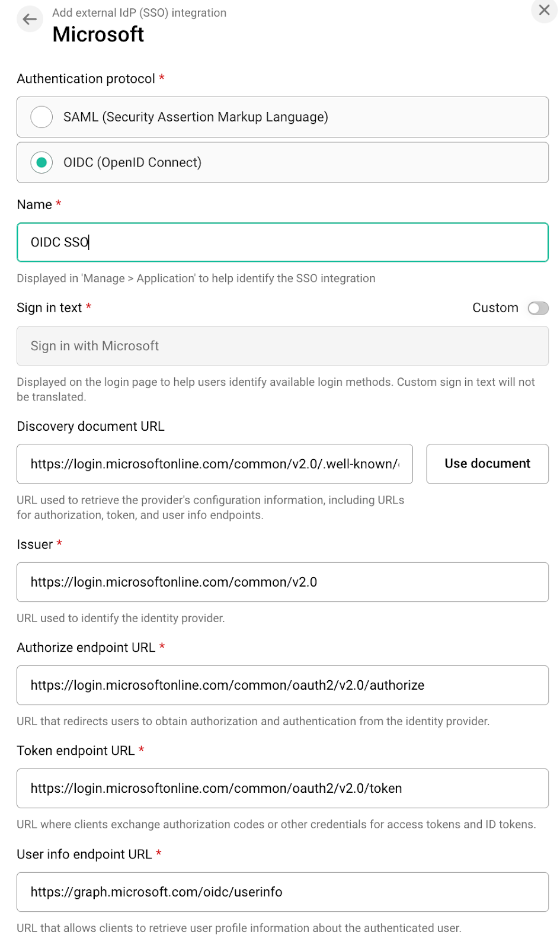Focus the Authorize endpoint URL field
The image size is (560, 948).
coord(282,686)
